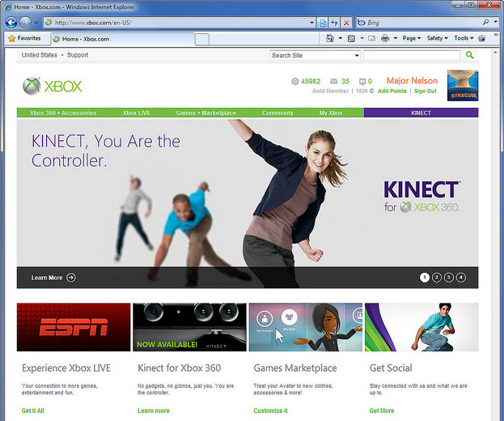Switch to the purple KINECT tab
The width and height of the screenshot is (504, 421).
[x=421, y=113]
